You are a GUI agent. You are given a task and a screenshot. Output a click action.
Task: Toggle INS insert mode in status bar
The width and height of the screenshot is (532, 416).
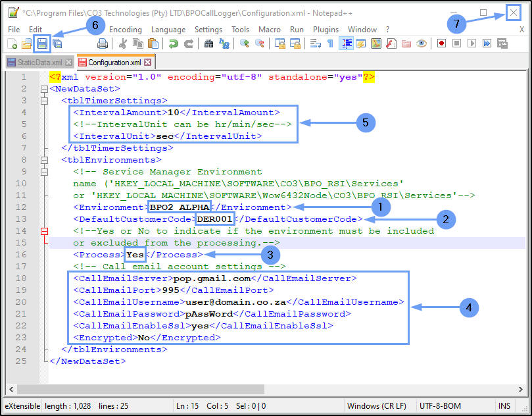(504, 406)
